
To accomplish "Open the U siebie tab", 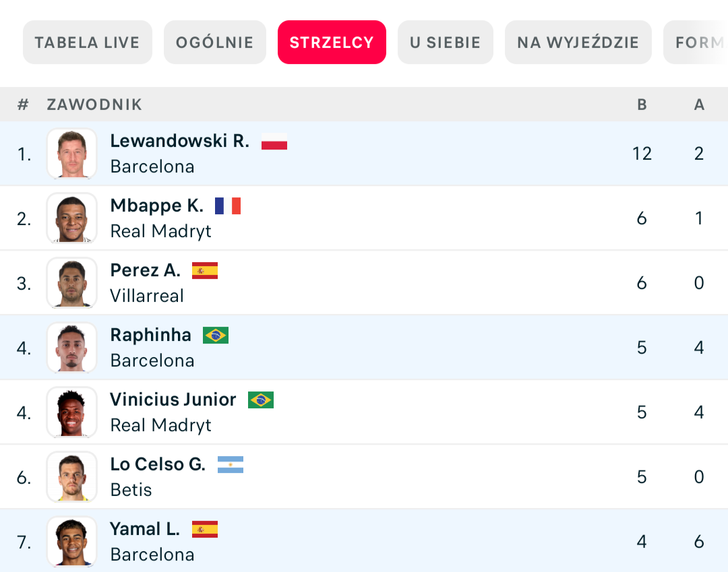I will click(x=445, y=42).
